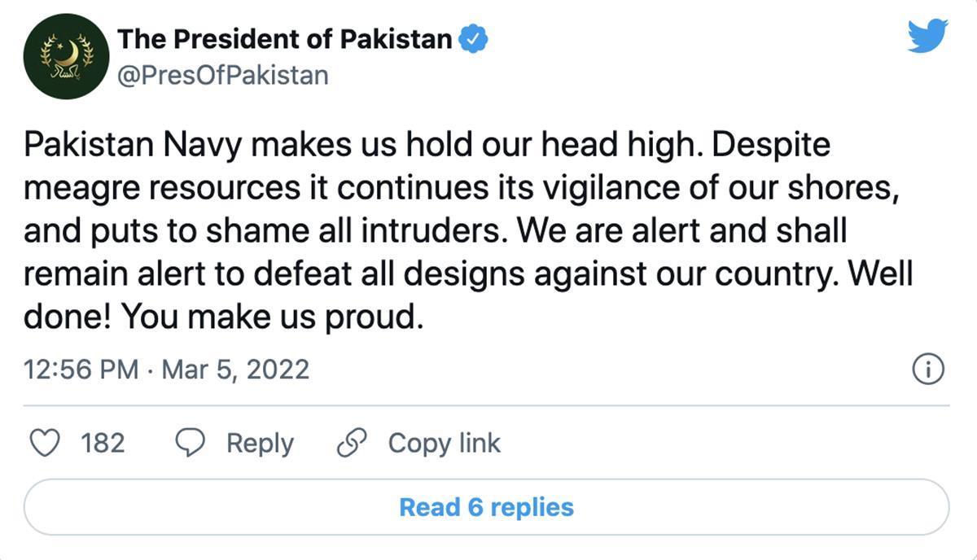Screen dimensions: 977x560
Task: Click the 182 likes count
Action: [103, 444]
